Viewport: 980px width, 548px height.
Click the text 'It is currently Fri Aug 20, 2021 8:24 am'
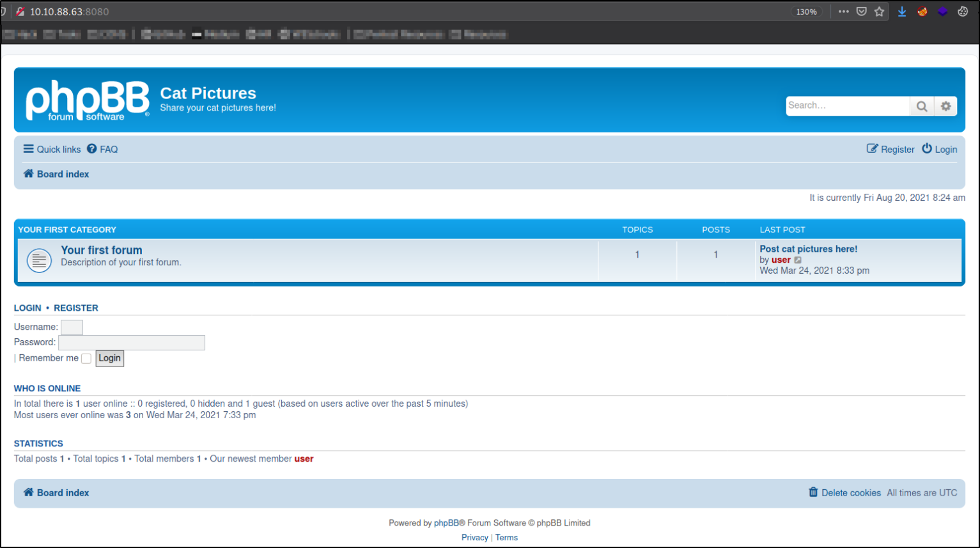[887, 198]
